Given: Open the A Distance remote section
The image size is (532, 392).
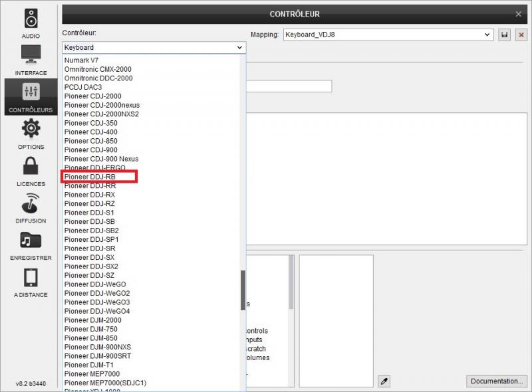Looking at the screenshot, I should tap(31, 281).
